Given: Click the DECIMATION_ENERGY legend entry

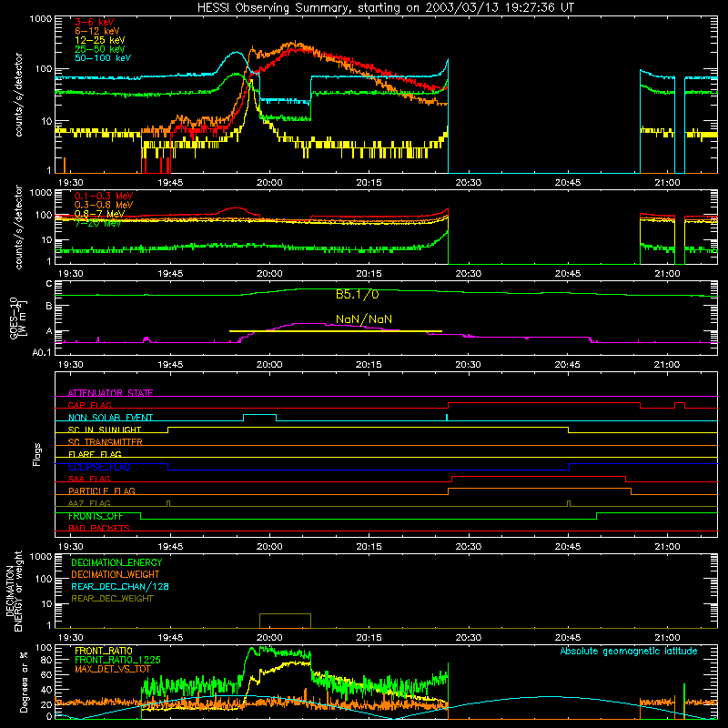Looking at the screenshot, I should coord(116,562).
